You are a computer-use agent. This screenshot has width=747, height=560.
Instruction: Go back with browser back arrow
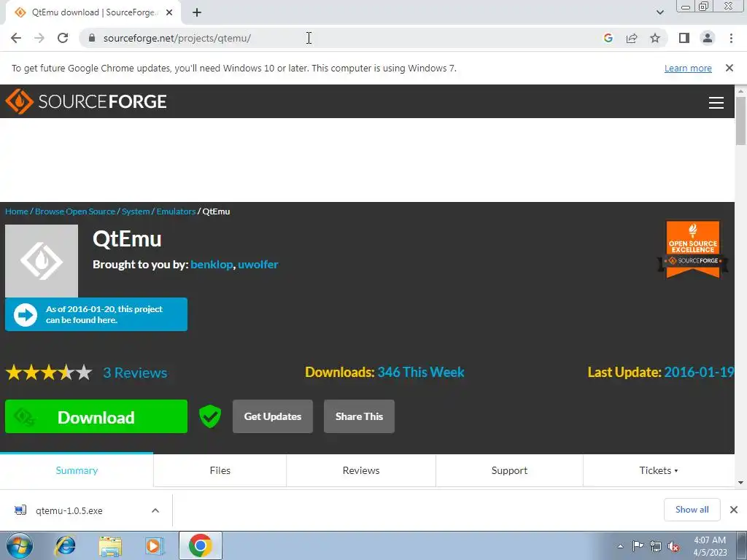pyautogui.click(x=16, y=38)
